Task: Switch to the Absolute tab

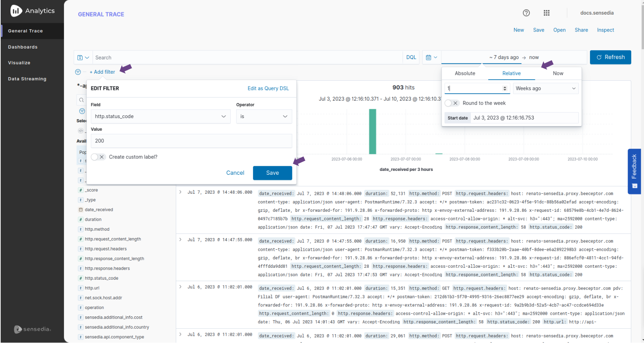Action: click(465, 73)
